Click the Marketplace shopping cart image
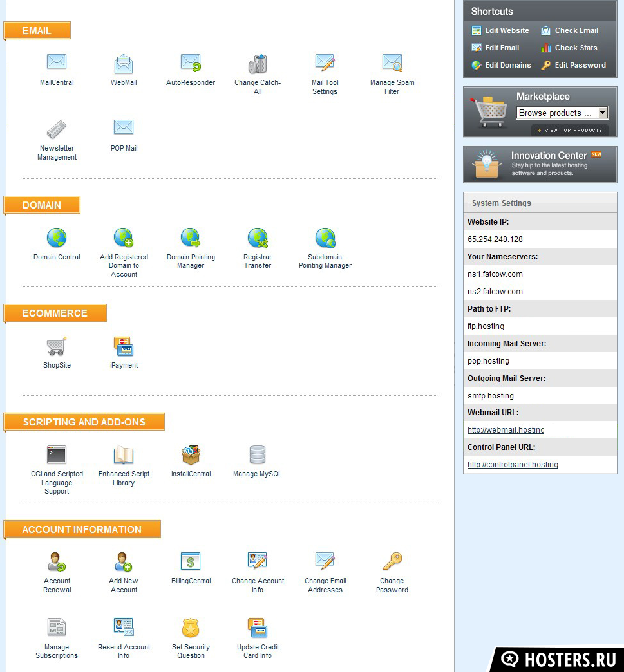This screenshot has height=672, width=624. [x=489, y=111]
